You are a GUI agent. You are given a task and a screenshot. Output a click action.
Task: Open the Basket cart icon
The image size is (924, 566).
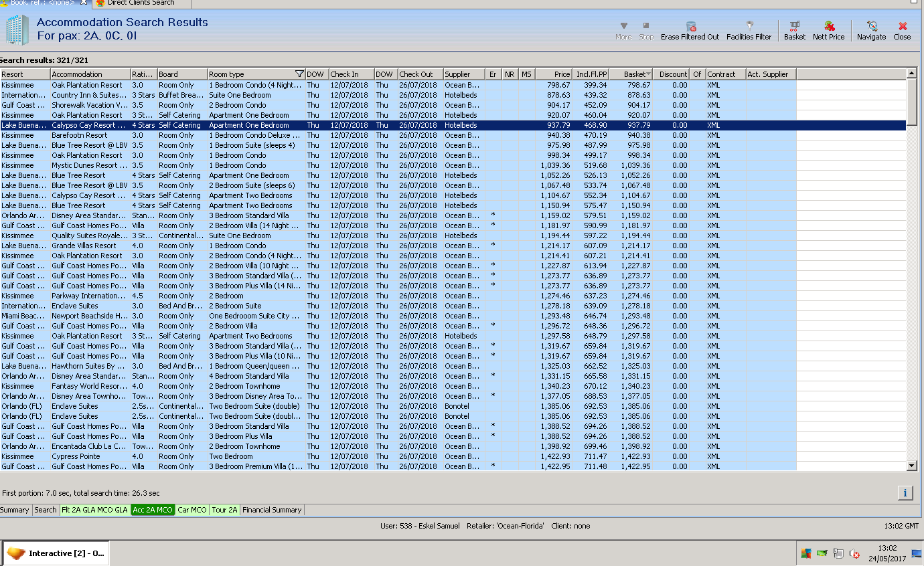point(795,27)
